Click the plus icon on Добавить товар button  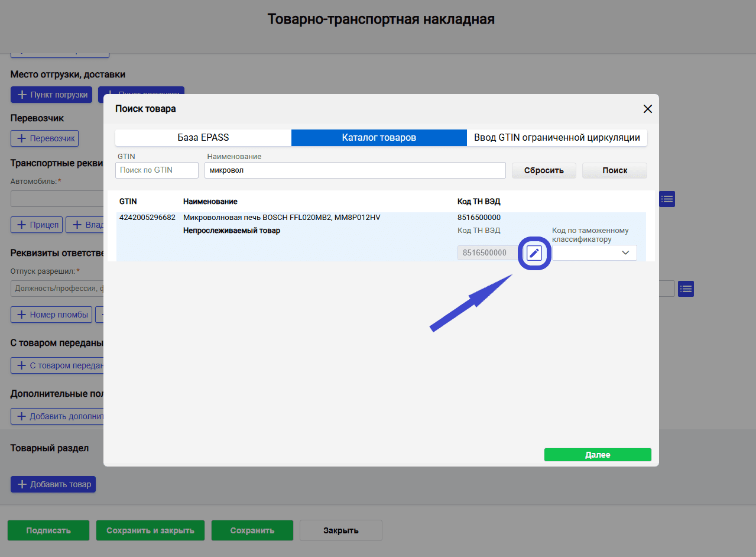tap(21, 484)
